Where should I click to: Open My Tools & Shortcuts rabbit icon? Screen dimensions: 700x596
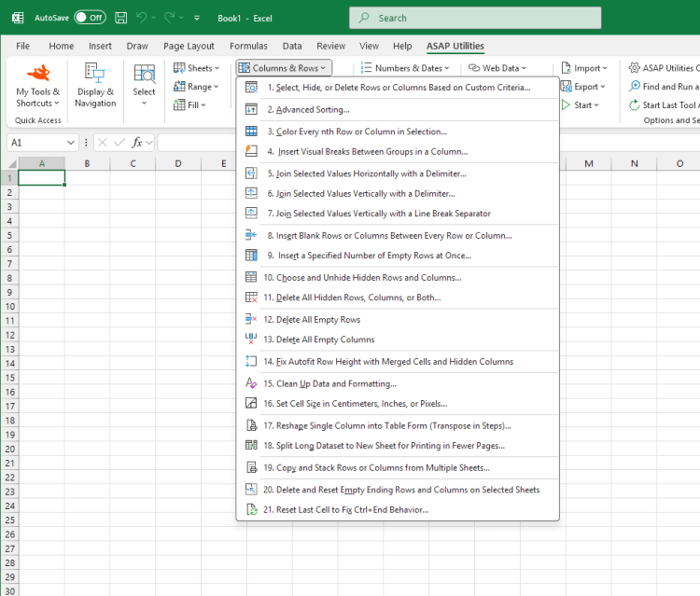tap(38, 74)
